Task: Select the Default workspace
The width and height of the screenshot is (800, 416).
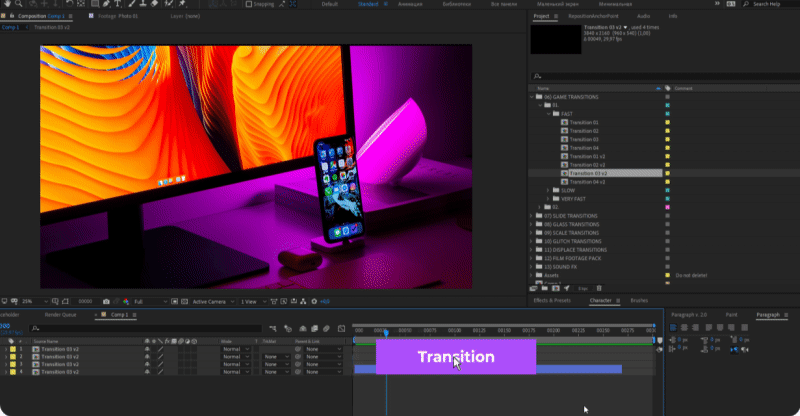Action: [x=330, y=4]
